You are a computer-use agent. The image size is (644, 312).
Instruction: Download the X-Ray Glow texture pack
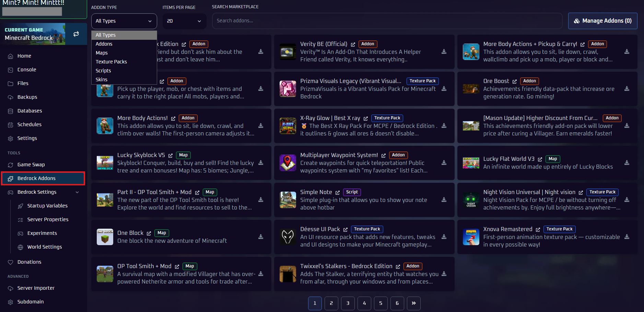(x=444, y=125)
